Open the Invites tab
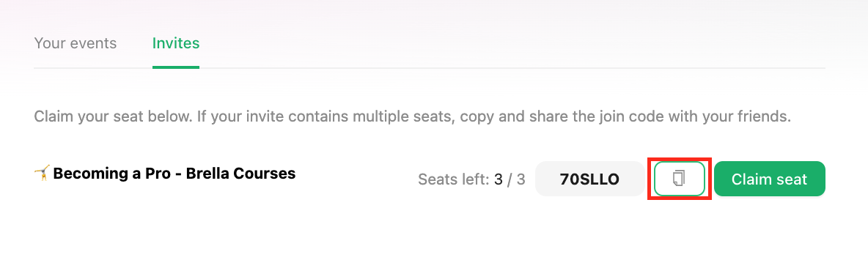868x271 pixels. (x=176, y=43)
